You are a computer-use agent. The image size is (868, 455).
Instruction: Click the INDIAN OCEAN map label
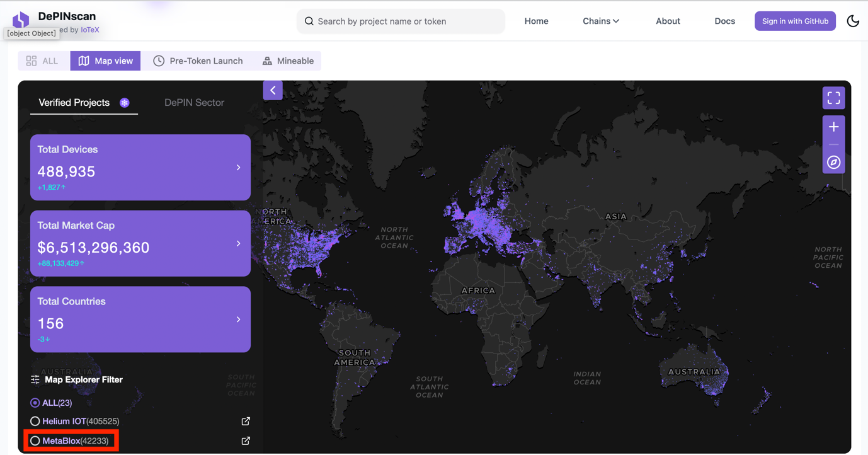(587, 378)
